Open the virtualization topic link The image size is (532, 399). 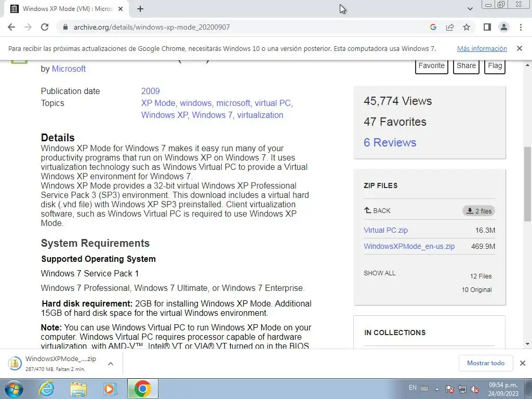[260, 115]
